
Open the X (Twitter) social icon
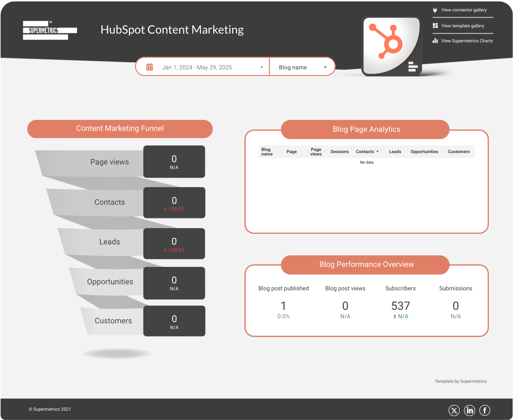pyautogui.click(x=454, y=410)
